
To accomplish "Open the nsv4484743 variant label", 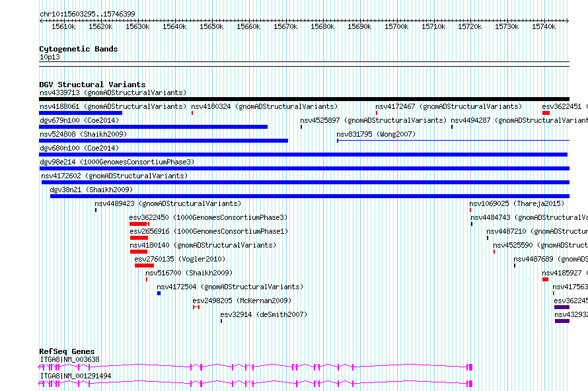I will click(x=529, y=217).
